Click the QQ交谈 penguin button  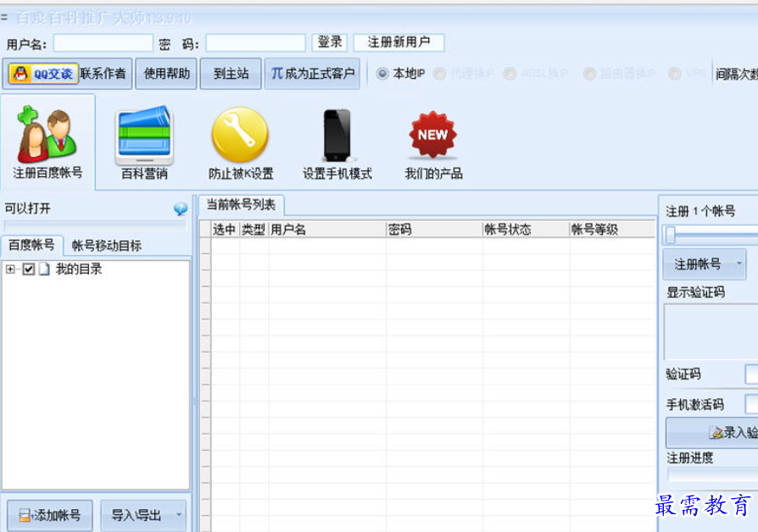[43, 74]
